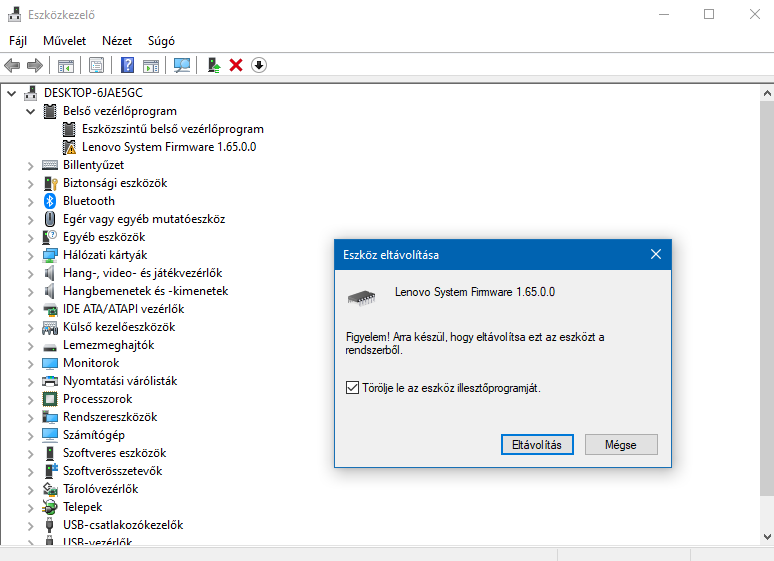
Task: Open the Művelet menu
Action: [x=65, y=40]
